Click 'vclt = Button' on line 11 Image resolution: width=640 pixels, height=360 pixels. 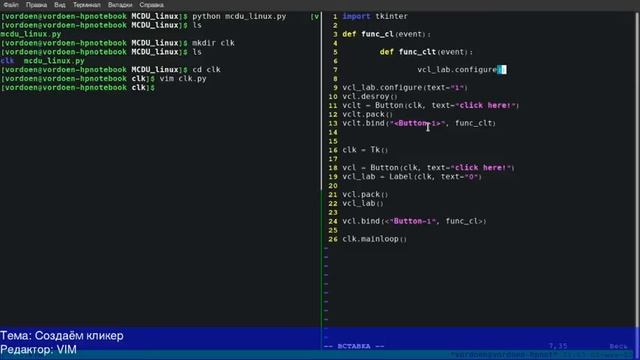pyautogui.click(x=373, y=105)
